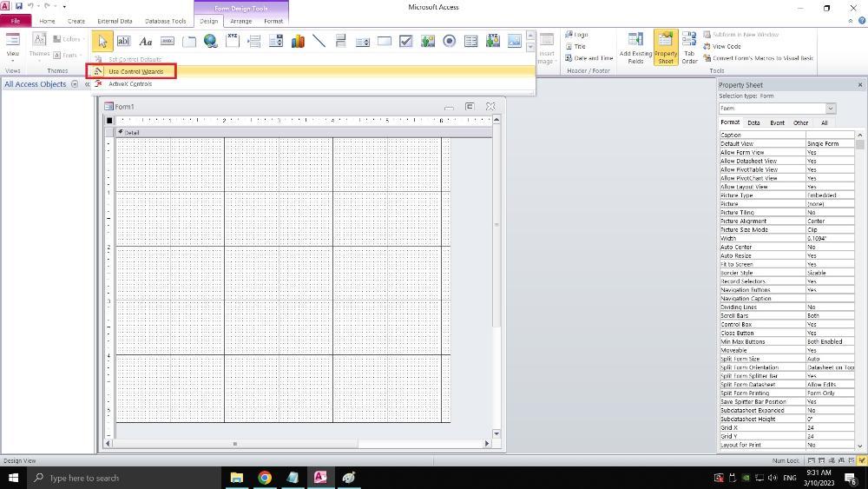Click Default View property value
This screenshot has width=868, height=489.
click(830, 144)
